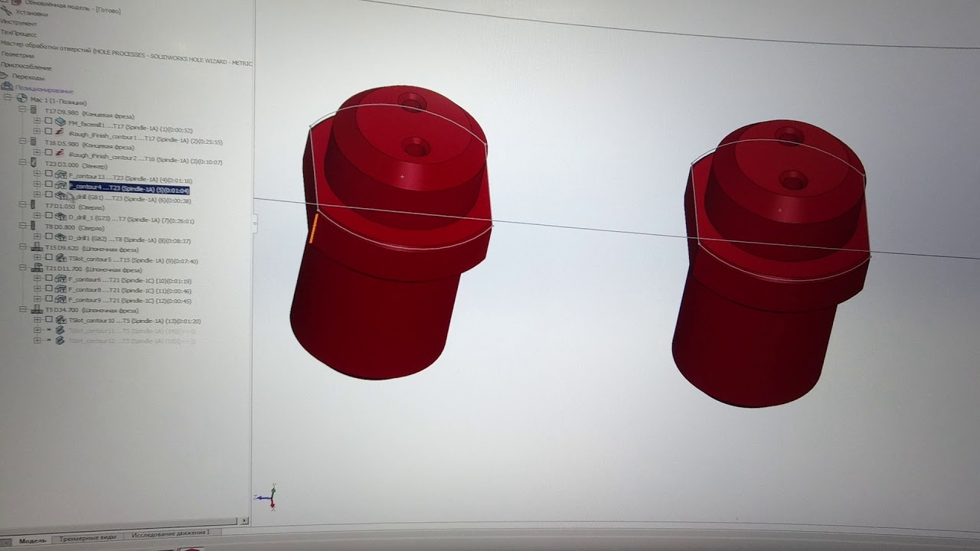The width and height of the screenshot is (980, 551).
Task: Click the D_drill_1 (G73) operation icon
Action: pos(60,217)
